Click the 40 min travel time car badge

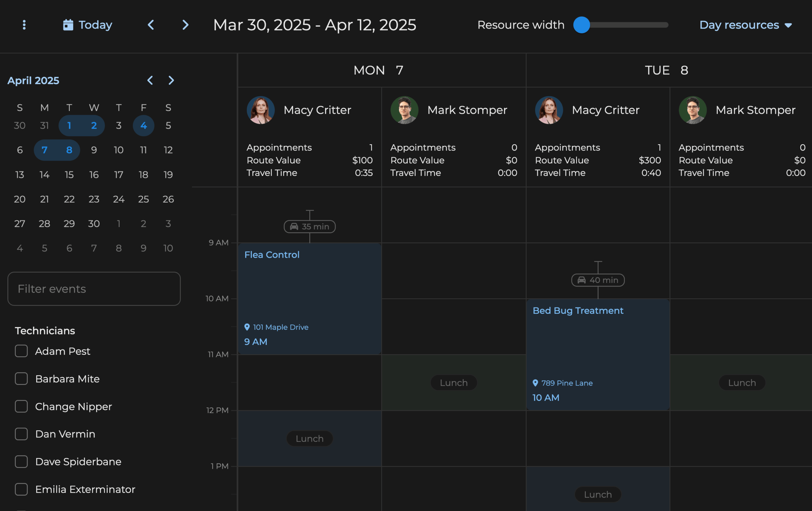pos(598,280)
